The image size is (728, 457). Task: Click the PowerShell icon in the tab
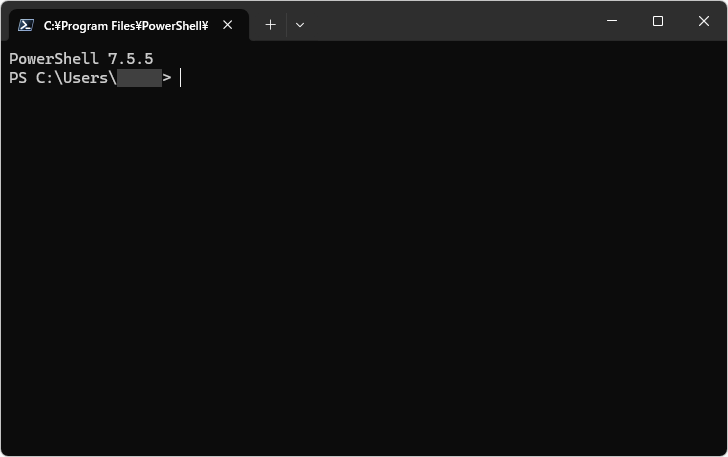click(x=26, y=25)
